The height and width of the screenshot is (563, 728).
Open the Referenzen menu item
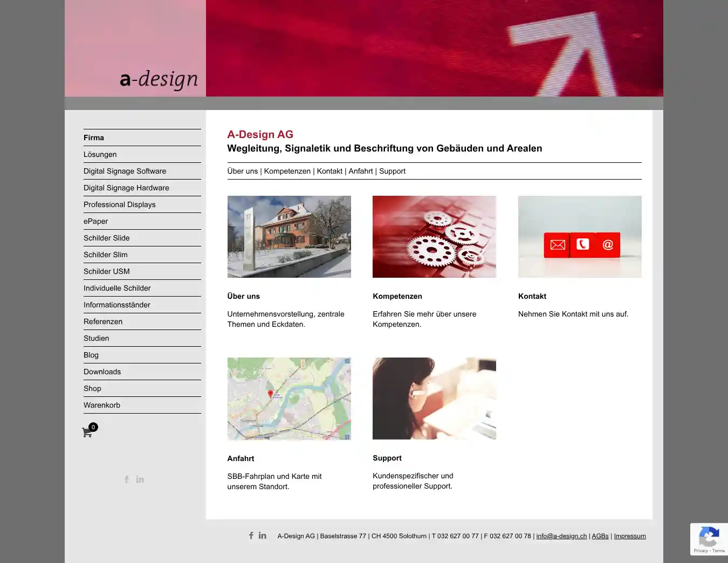[x=103, y=321]
